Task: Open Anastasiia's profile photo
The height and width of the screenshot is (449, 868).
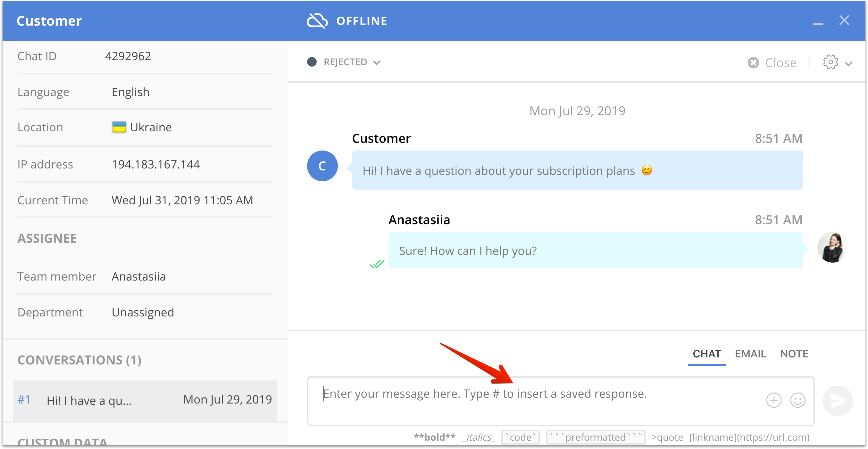Action: pos(832,247)
